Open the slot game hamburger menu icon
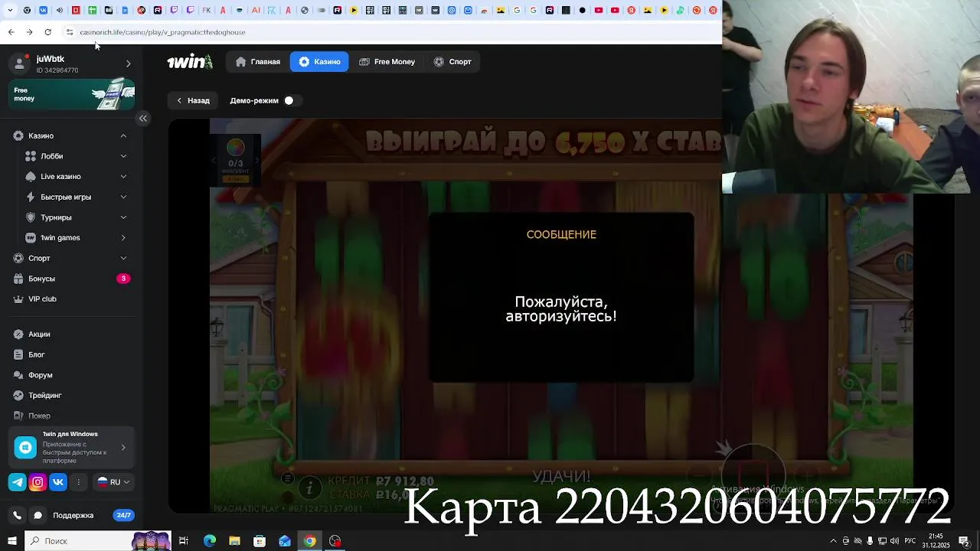The height and width of the screenshot is (551, 980). [x=287, y=479]
